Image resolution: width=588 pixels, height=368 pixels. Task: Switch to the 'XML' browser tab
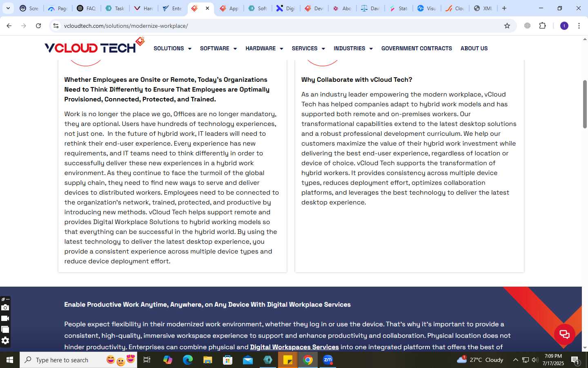click(483, 8)
